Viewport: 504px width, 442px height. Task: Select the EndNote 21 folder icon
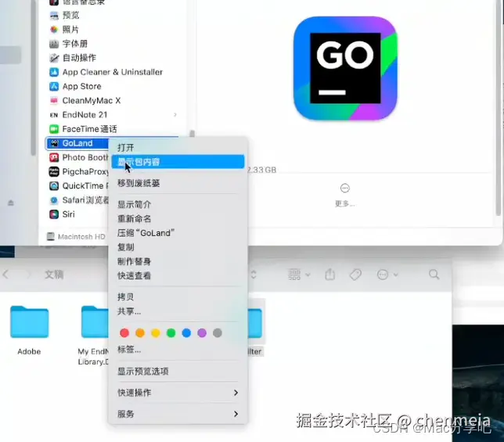tap(54, 115)
